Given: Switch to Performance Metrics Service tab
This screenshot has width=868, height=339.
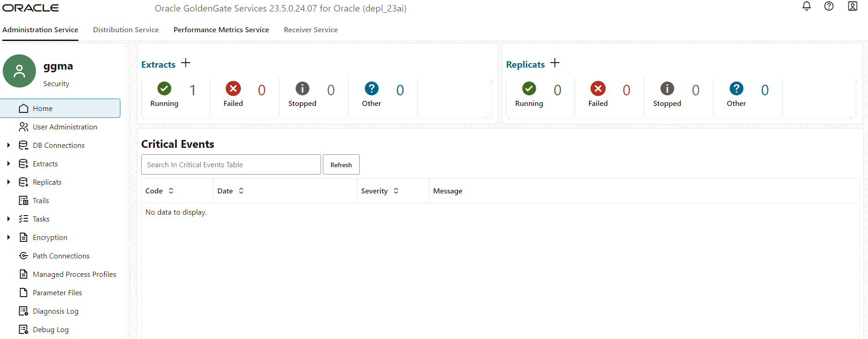Looking at the screenshot, I should 221,29.
